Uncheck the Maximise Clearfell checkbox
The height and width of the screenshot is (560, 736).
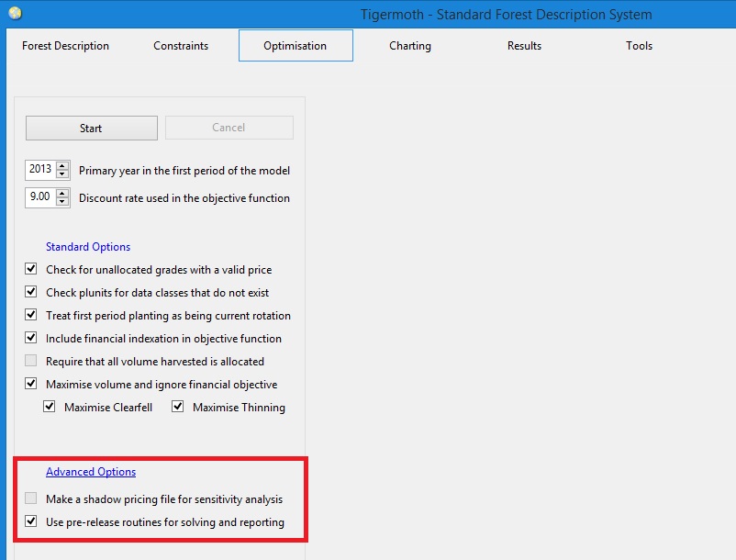pos(50,407)
